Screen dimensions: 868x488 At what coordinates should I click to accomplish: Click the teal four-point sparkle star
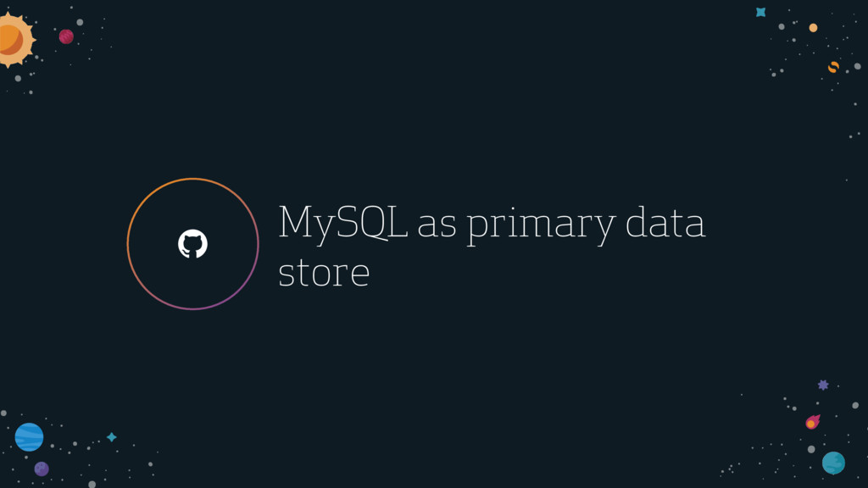[x=112, y=437]
